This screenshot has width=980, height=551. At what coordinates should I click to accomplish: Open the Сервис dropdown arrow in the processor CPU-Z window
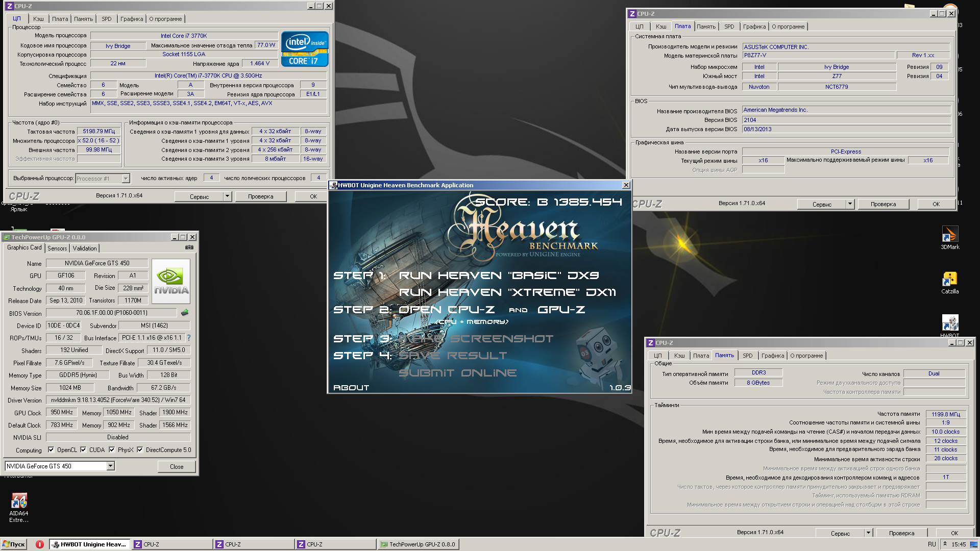pos(227,196)
